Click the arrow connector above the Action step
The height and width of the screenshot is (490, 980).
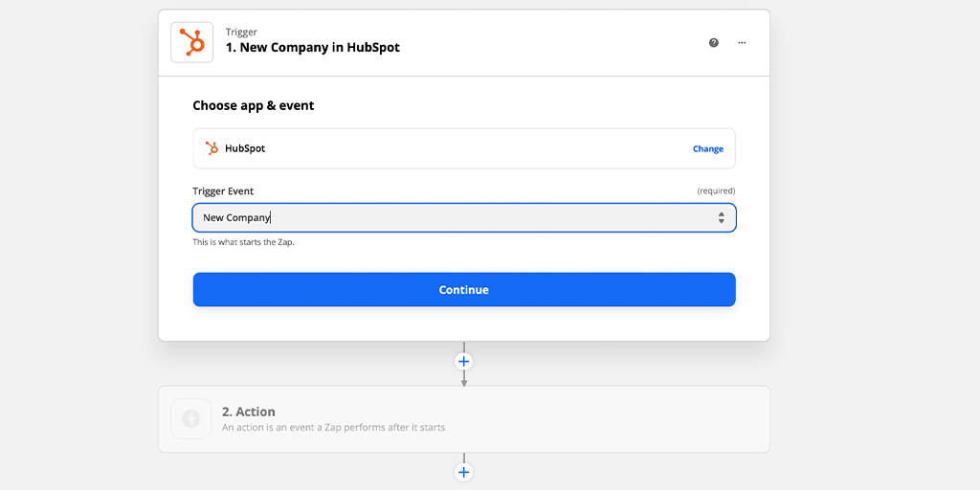point(464,379)
